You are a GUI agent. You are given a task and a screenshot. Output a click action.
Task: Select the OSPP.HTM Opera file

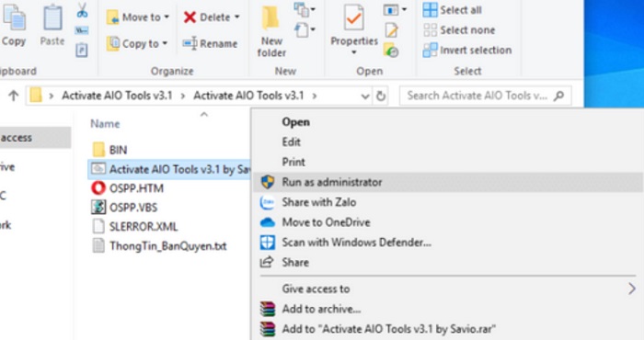tap(128, 188)
